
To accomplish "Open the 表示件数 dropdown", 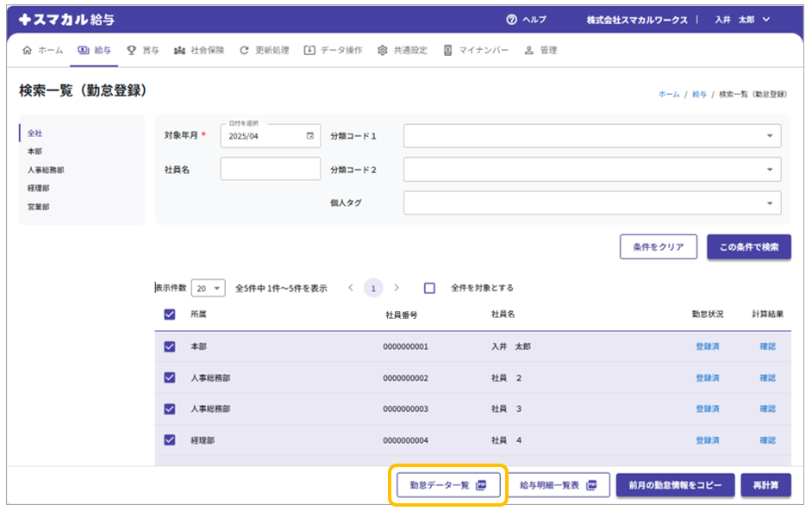I will (208, 288).
